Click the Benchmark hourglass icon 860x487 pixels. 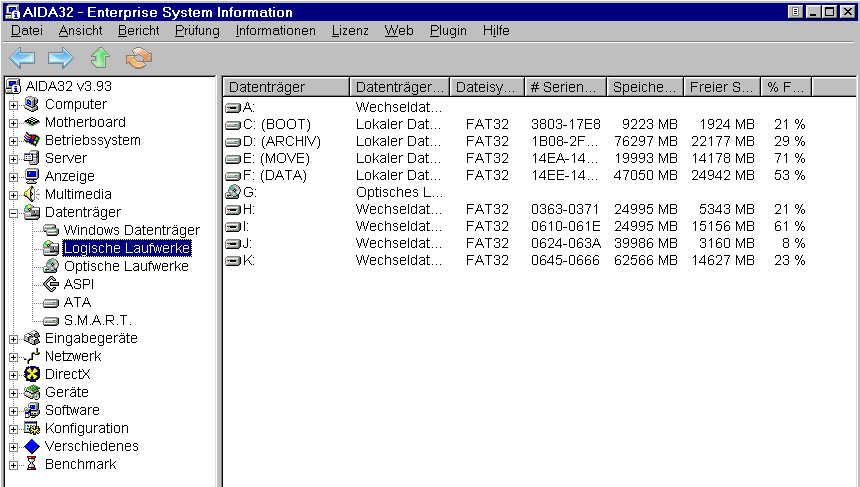coord(32,464)
